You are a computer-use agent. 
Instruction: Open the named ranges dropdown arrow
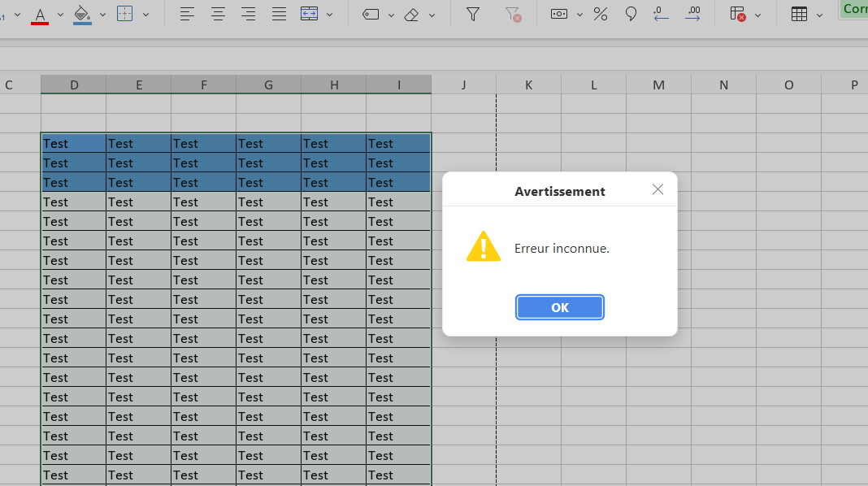[x=391, y=15]
